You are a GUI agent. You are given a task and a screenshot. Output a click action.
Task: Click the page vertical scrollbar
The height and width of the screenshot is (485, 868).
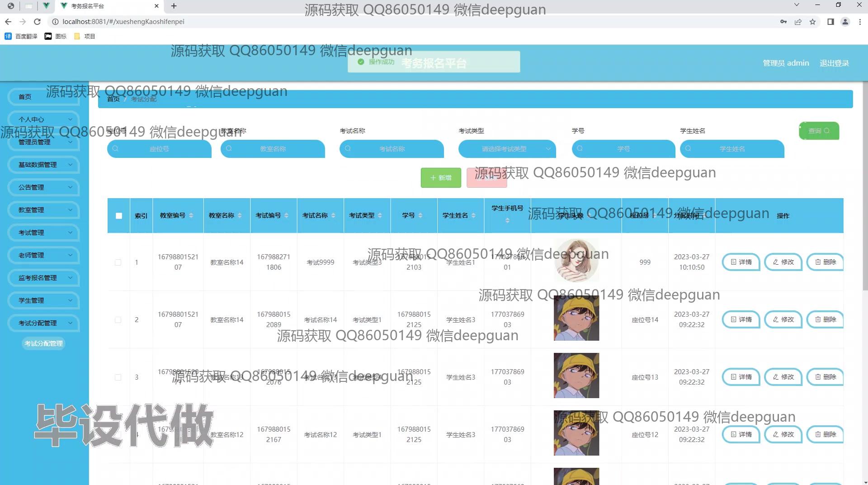[865, 185]
